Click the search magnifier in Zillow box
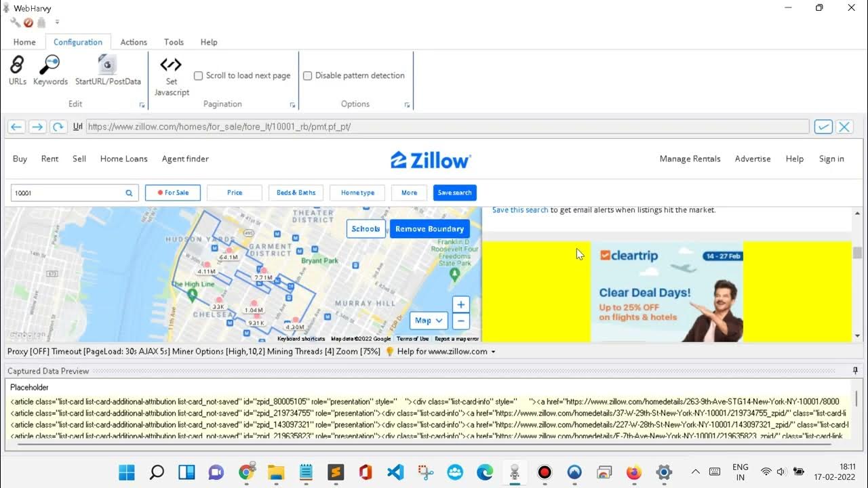The width and height of the screenshot is (868, 488). pyautogui.click(x=129, y=193)
